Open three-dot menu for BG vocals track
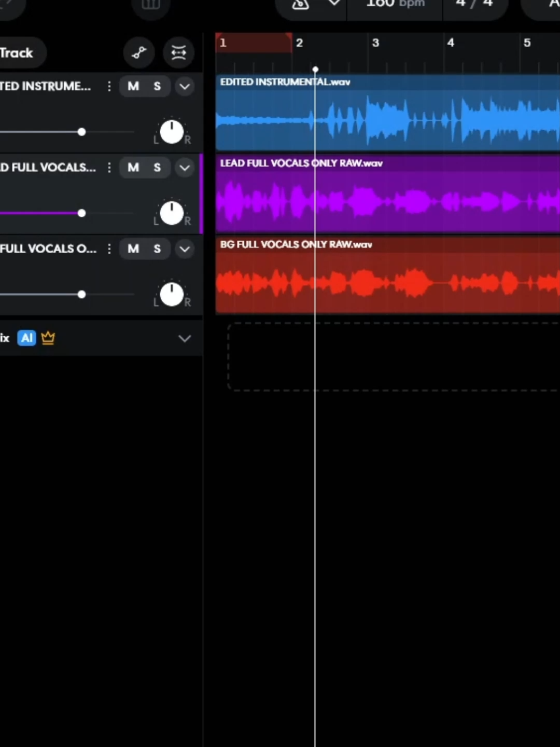 (109, 248)
